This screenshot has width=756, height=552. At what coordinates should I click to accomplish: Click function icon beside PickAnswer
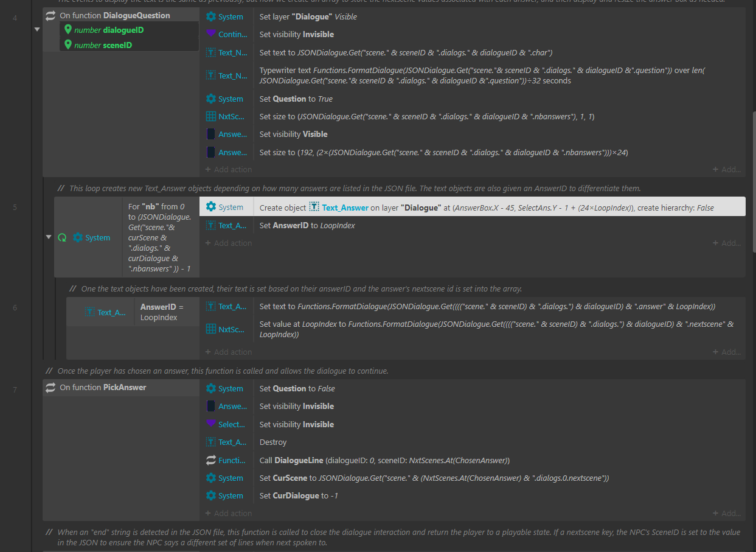coord(50,388)
